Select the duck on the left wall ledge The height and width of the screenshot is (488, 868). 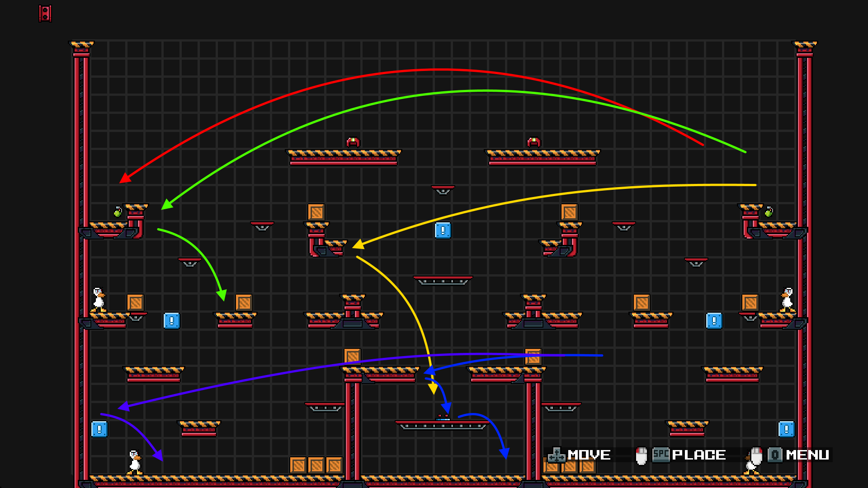[x=99, y=300]
